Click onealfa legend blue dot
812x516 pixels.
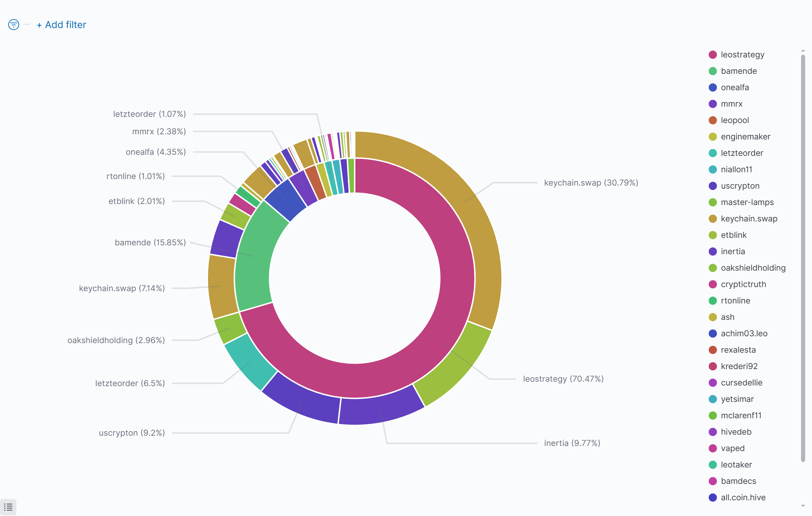click(713, 87)
